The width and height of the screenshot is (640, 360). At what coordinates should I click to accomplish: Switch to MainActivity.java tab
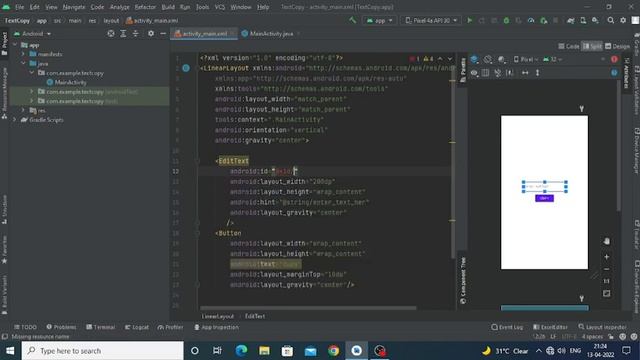(271, 33)
